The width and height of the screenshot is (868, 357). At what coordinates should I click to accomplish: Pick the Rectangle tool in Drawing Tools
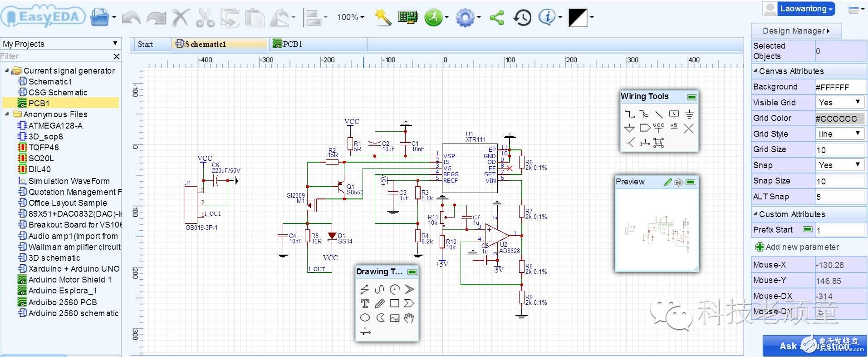[394, 303]
